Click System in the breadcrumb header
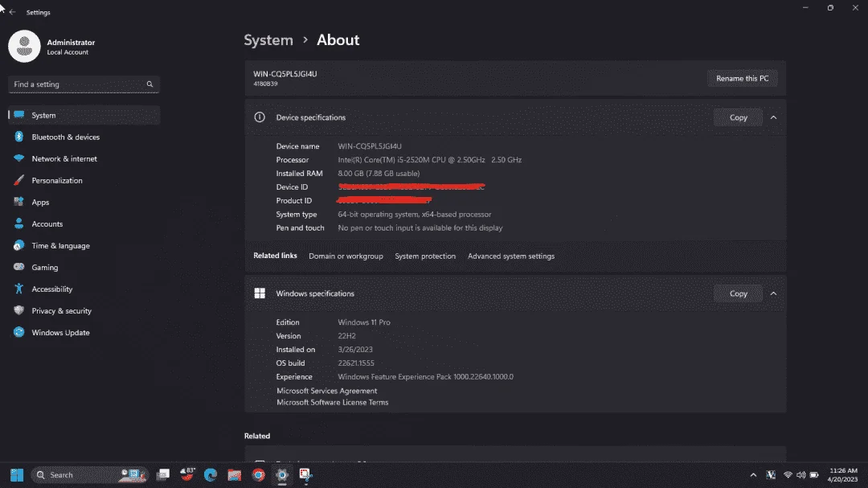The width and height of the screenshot is (868, 488). coord(268,40)
